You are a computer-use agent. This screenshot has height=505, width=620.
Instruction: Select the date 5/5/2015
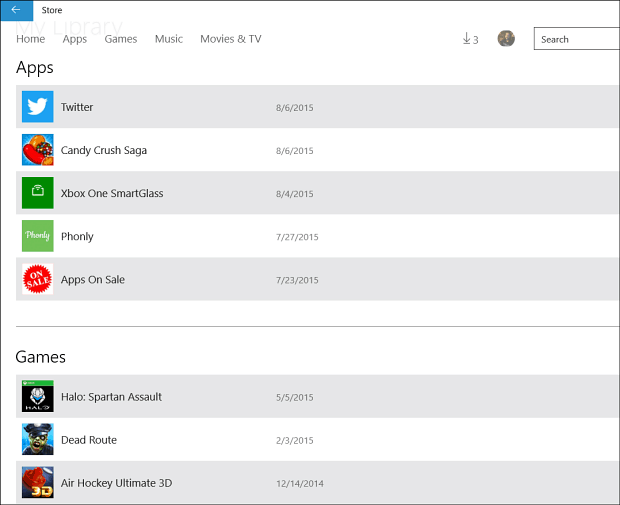(295, 397)
